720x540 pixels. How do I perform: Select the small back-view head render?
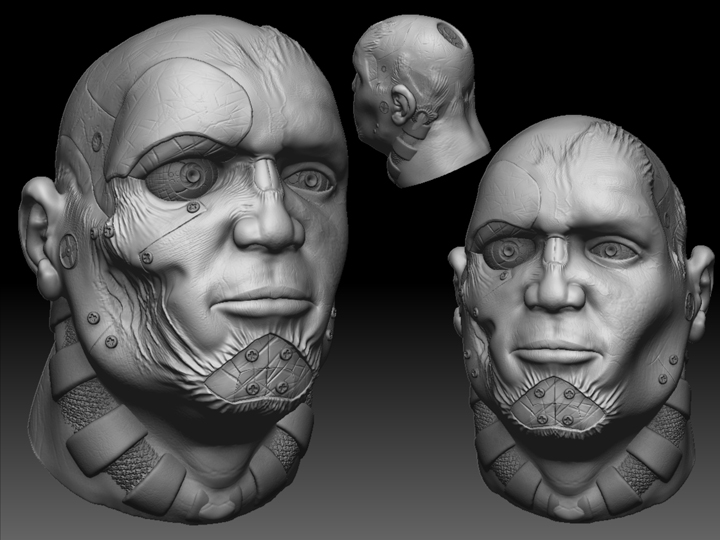pyautogui.click(x=420, y=101)
